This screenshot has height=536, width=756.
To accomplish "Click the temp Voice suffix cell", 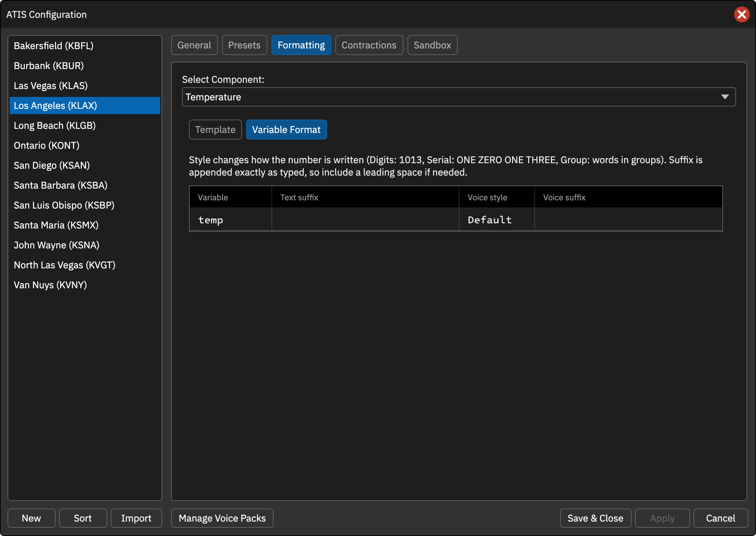I will [x=629, y=220].
